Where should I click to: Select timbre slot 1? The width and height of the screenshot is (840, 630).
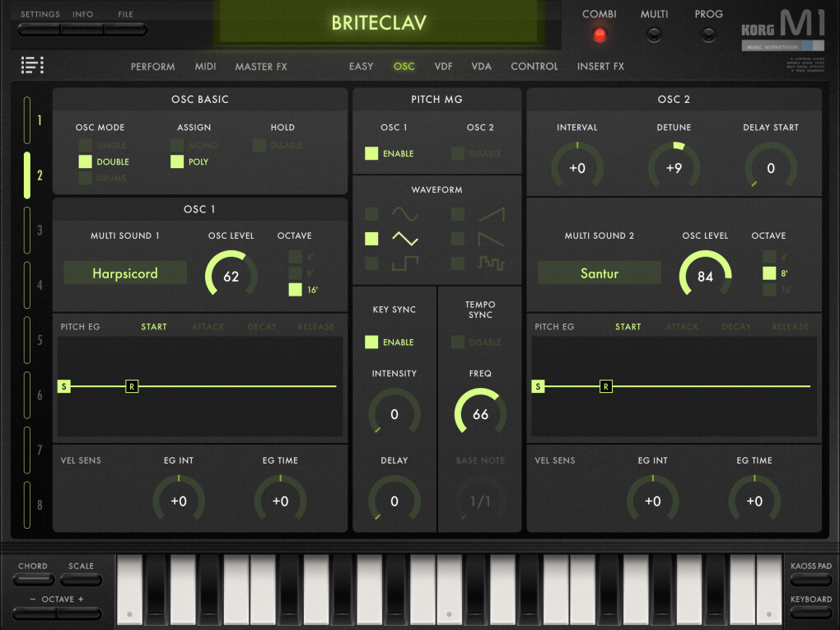[27, 120]
